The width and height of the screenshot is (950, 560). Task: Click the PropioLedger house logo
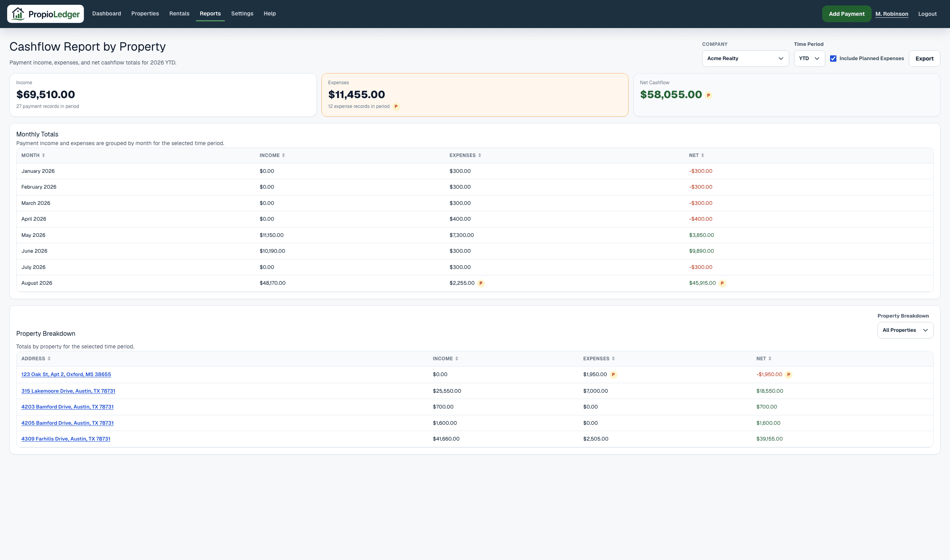46,14
